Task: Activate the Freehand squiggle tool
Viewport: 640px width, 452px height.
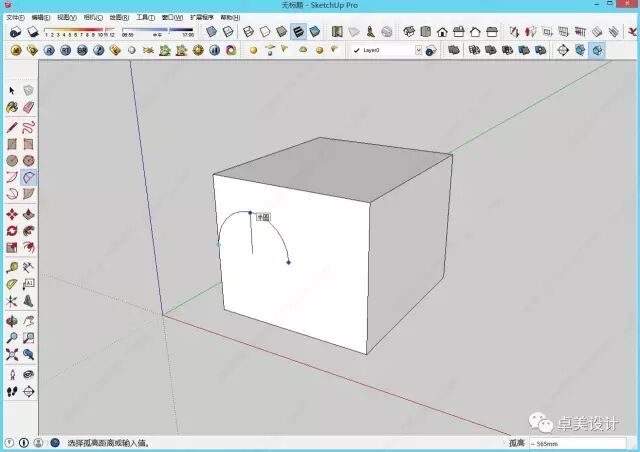Action: click(29, 127)
